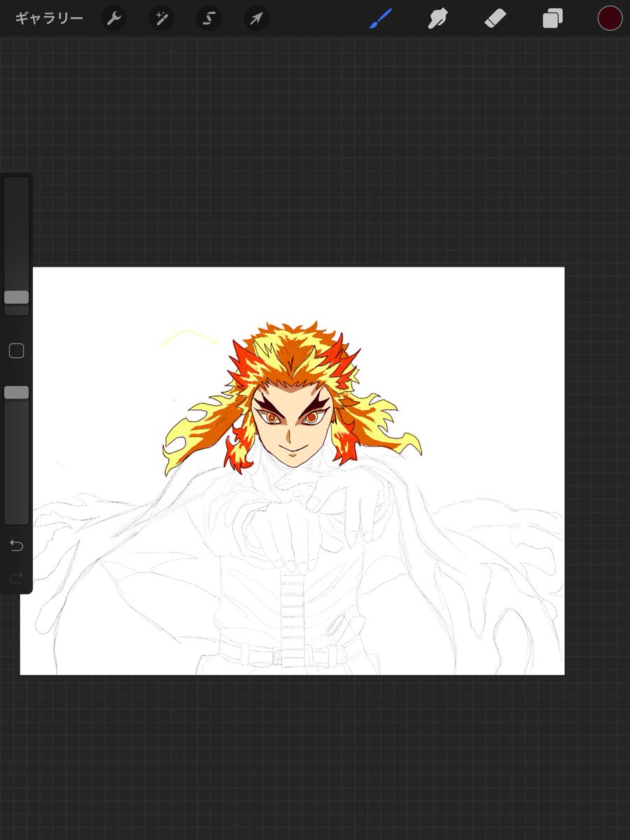Redo the undone stroke

click(x=16, y=577)
